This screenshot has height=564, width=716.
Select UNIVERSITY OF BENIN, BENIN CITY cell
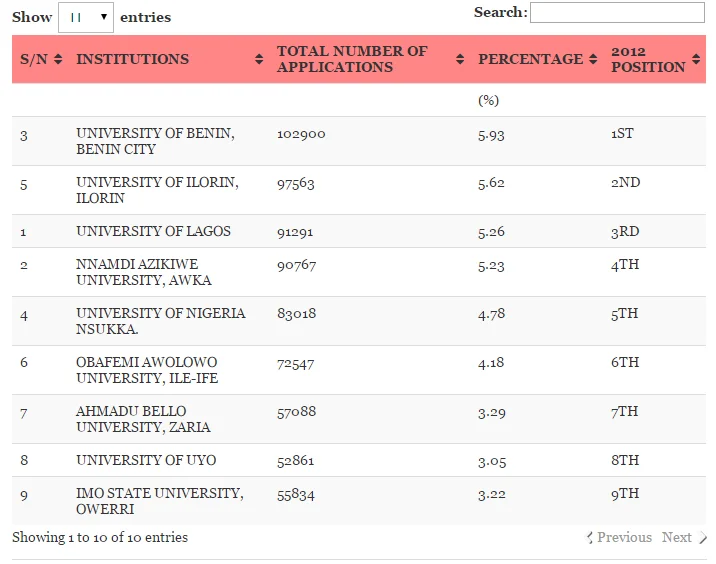pyautogui.click(x=155, y=141)
